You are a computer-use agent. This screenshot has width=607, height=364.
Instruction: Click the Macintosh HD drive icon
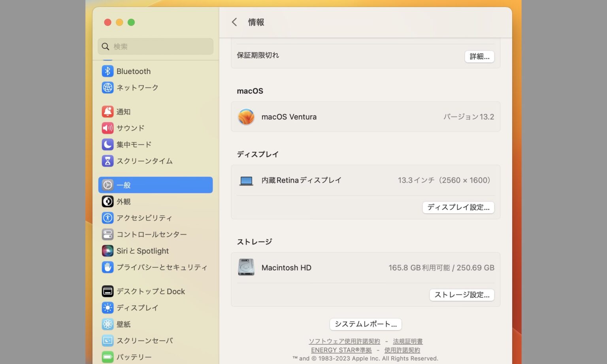point(246,268)
